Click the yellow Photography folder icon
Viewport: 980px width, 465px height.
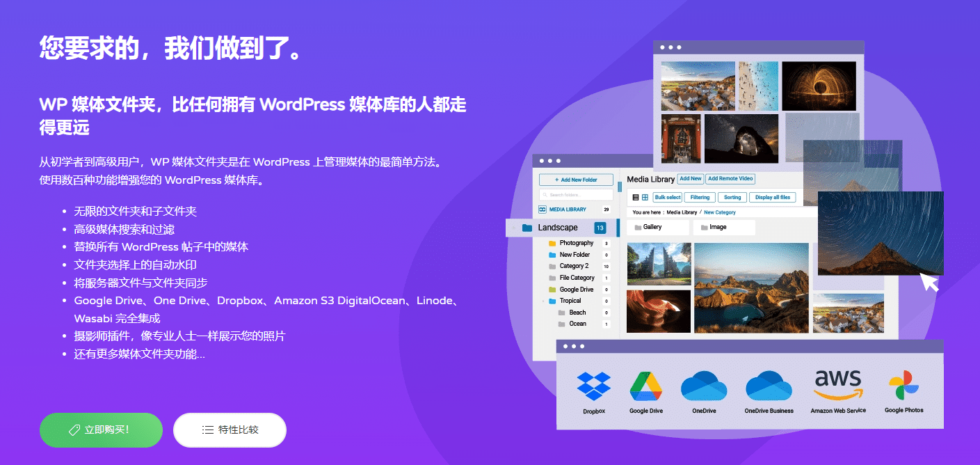tap(552, 244)
